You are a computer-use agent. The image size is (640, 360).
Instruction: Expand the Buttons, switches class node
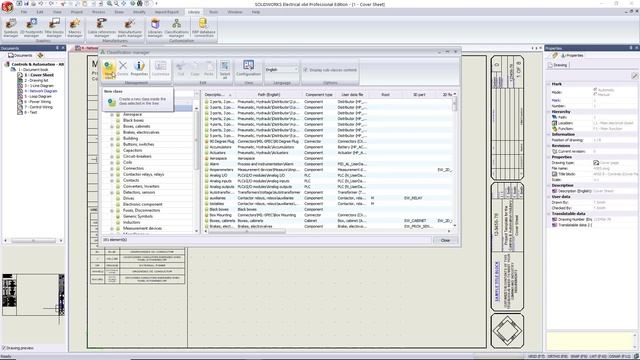112,144
